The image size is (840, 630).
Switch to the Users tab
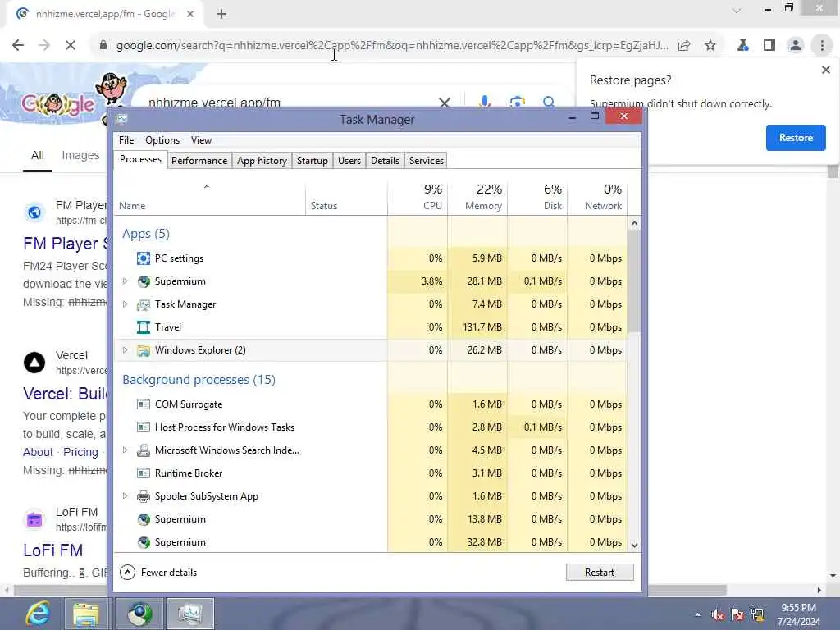click(349, 161)
